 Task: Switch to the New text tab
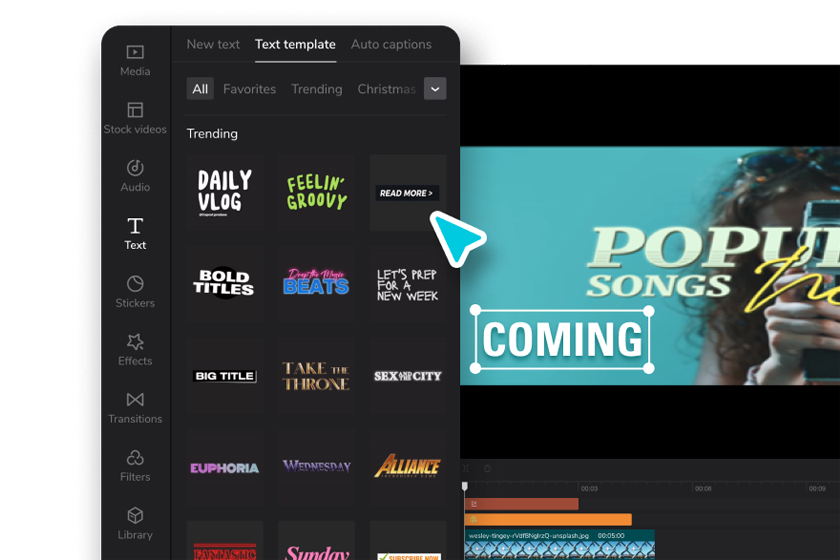(x=213, y=44)
